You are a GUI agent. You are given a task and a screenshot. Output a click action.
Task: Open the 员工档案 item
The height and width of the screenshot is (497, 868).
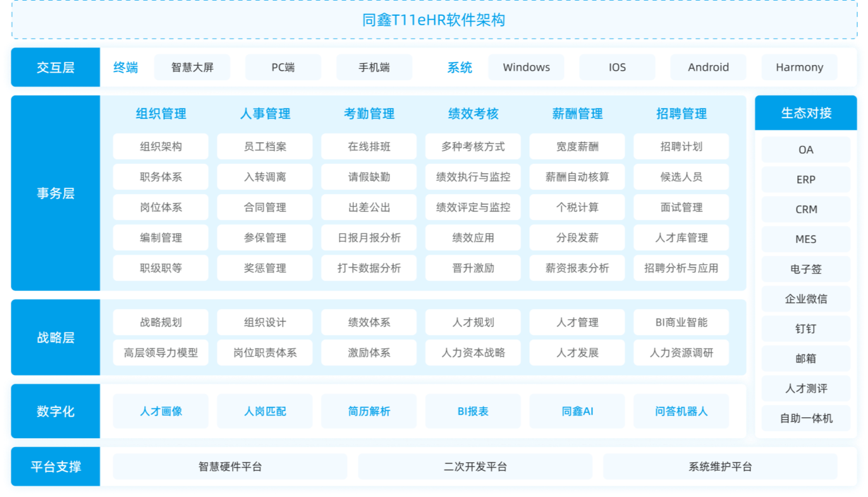pos(265,146)
